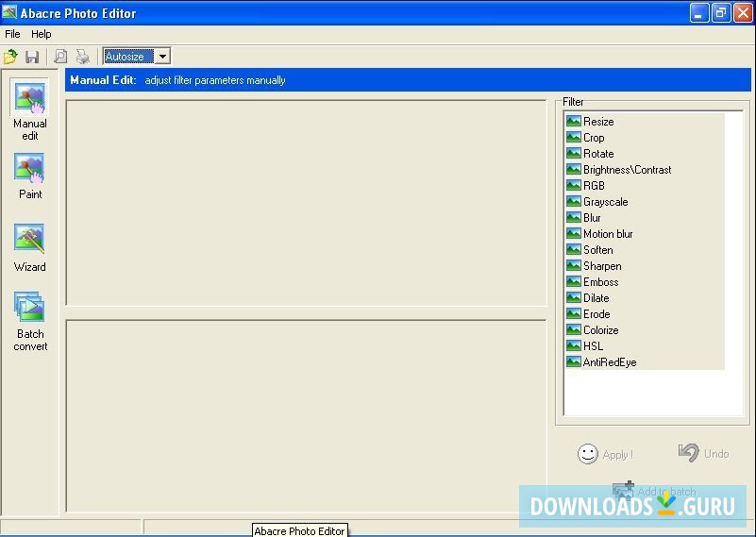Click the Open file toolbar icon
This screenshot has width=756, height=537.
pos(10,57)
